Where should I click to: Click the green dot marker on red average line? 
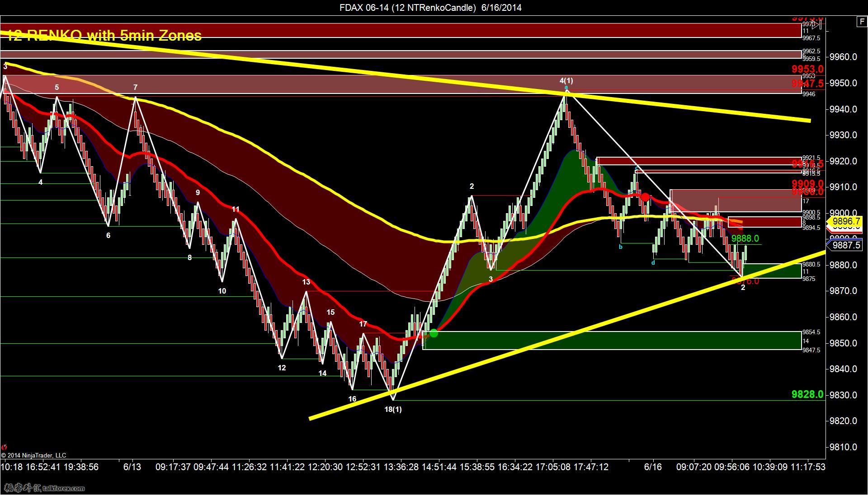point(434,333)
